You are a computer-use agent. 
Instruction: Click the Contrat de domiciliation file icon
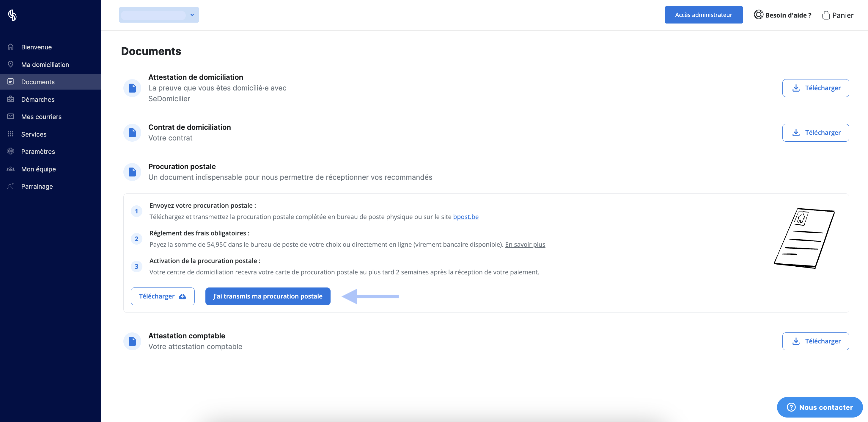point(132,132)
